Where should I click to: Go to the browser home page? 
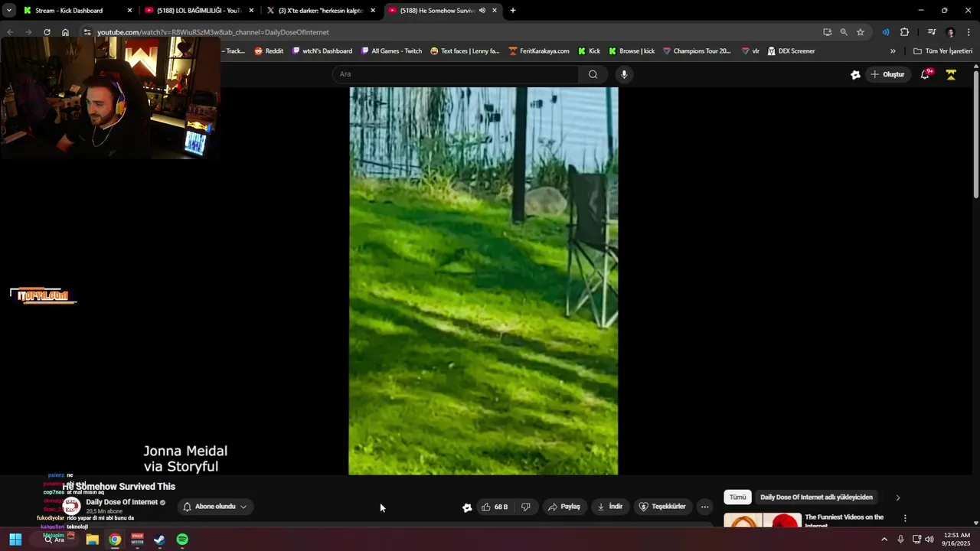(x=65, y=32)
